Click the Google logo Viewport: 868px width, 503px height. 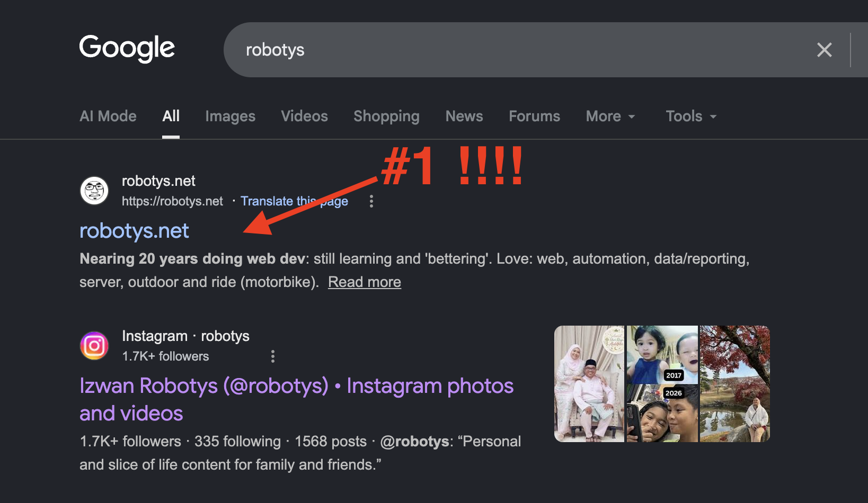127,49
